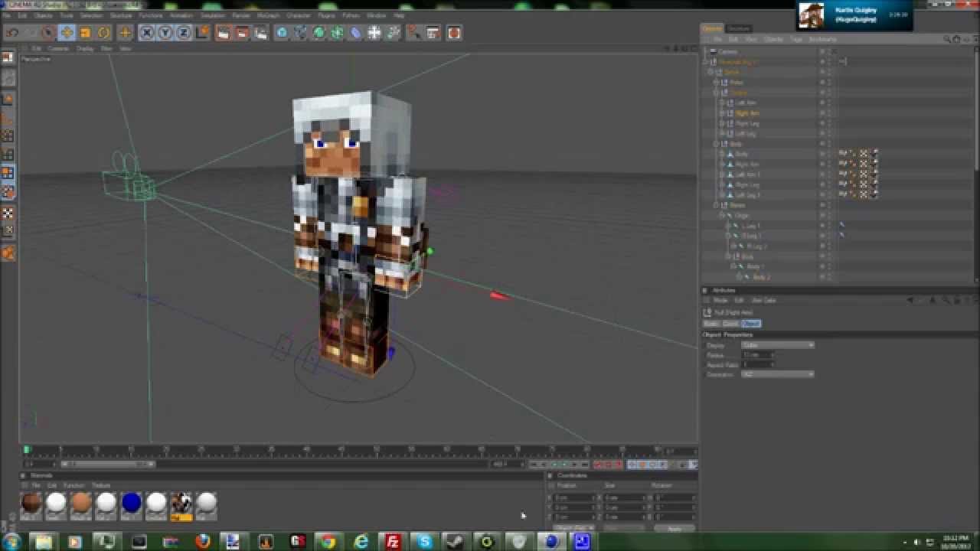Open User Data menu in Attributes

763,301
